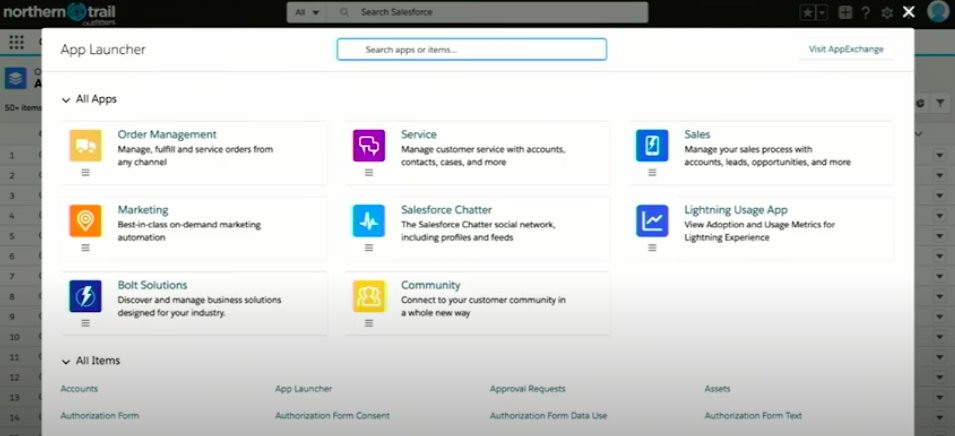Open the favorites list dropdown arrow

click(822, 13)
